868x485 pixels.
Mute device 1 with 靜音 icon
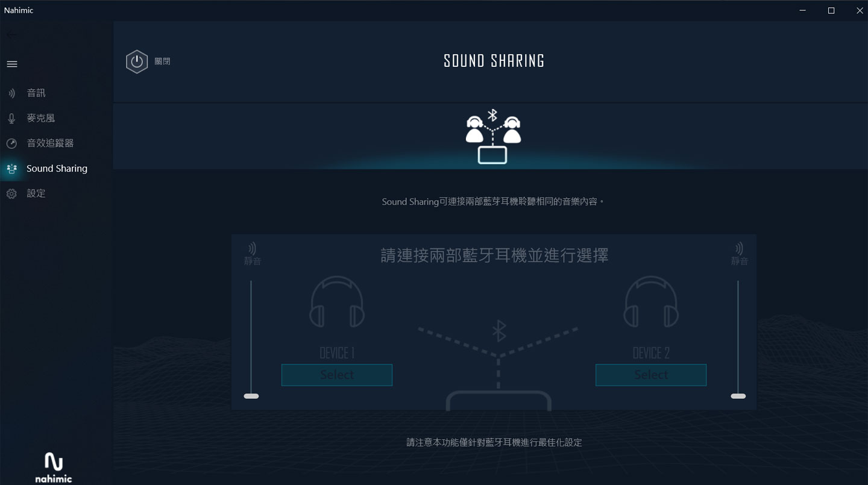click(x=253, y=254)
